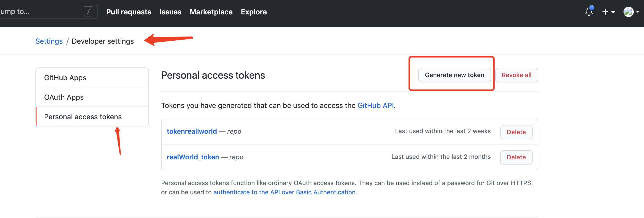This screenshot has width=644, height=218.
Task: Click the Revoke all button
Action: click(516, 75)
